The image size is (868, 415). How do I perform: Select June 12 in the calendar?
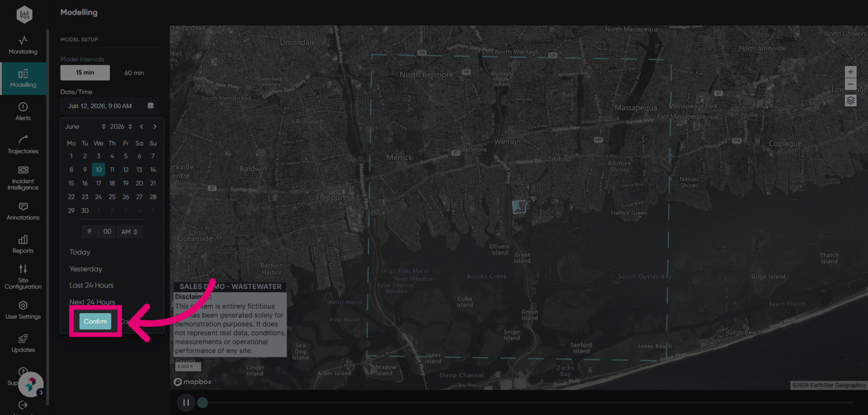pyautogui.click(x=126, y=170)
